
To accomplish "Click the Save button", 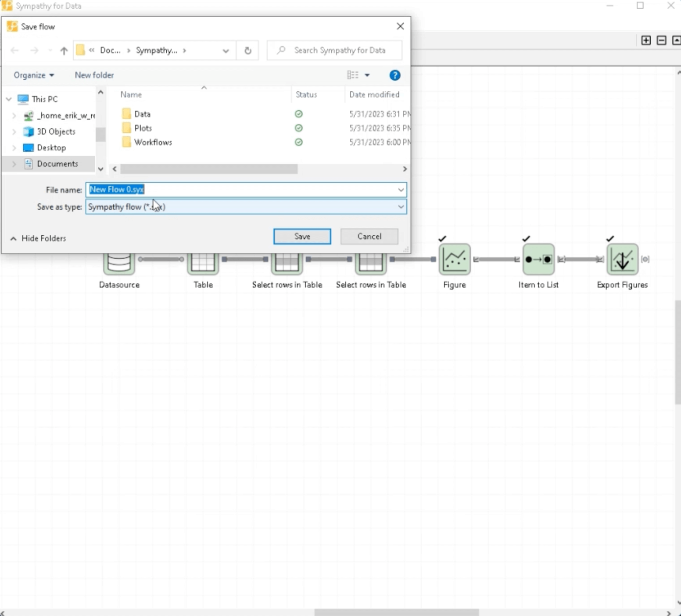I will 302,236.
